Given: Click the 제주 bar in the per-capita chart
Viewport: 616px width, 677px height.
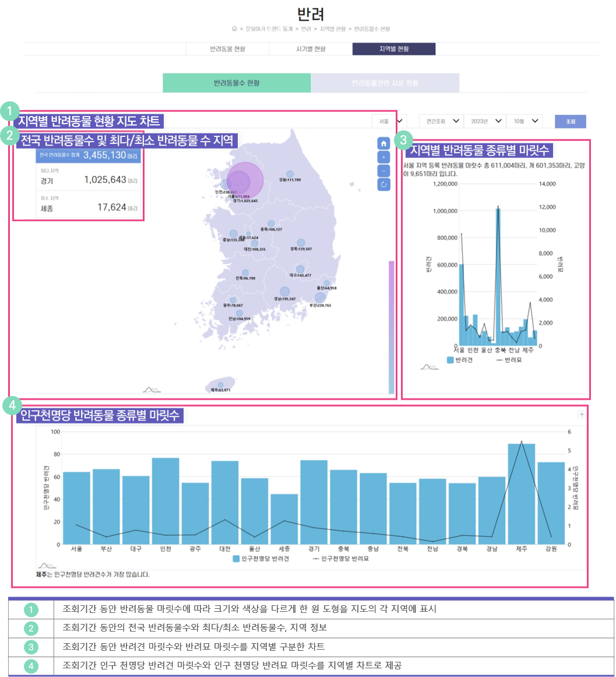Looking at the screenshot, I should click(x=521, y=494).
